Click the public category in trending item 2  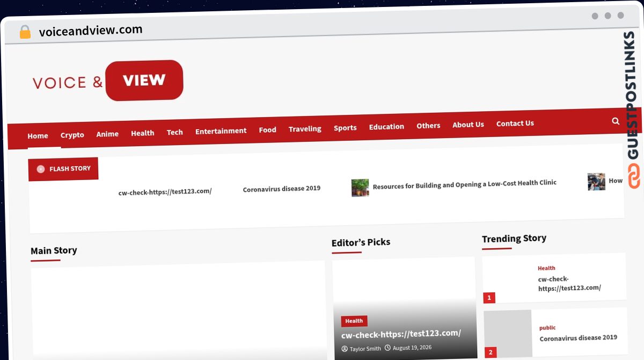coord(547,328)
